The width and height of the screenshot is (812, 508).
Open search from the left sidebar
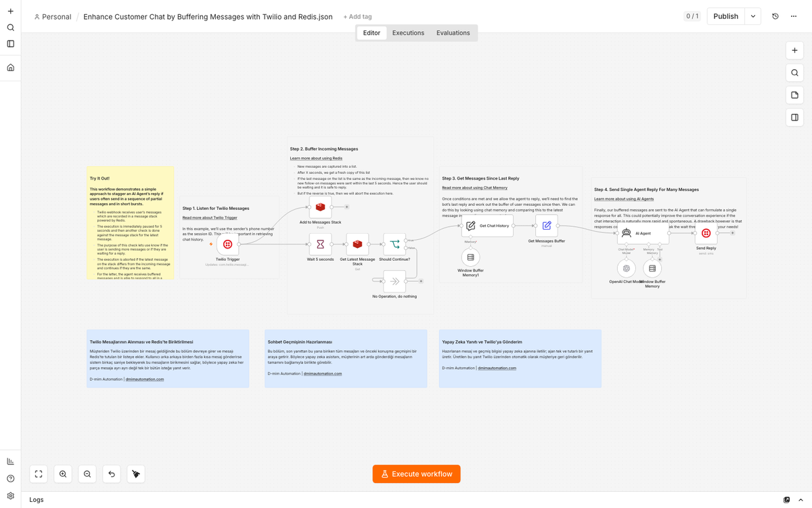(x=10, y=28)
